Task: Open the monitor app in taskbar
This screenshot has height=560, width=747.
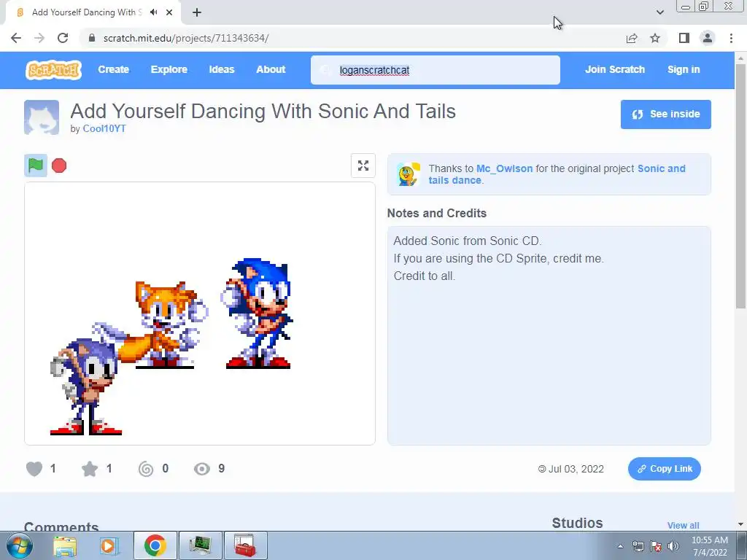Action: (x=201, y=545)
